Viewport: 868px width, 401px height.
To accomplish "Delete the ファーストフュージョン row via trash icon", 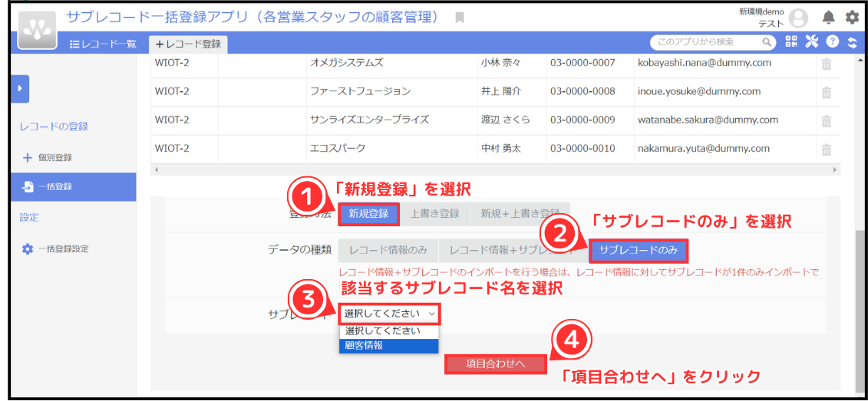I will 826,92.
